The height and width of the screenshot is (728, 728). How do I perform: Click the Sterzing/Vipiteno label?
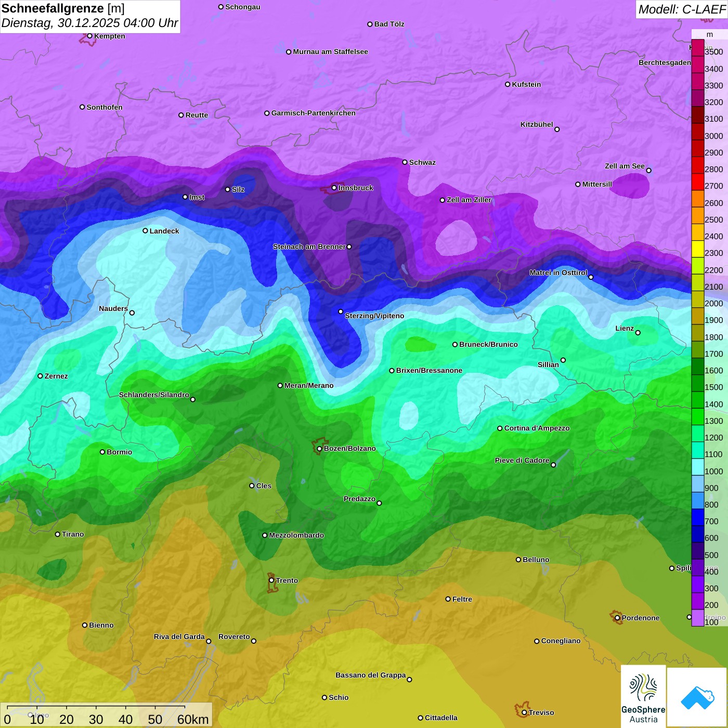[x=374, y=316]
